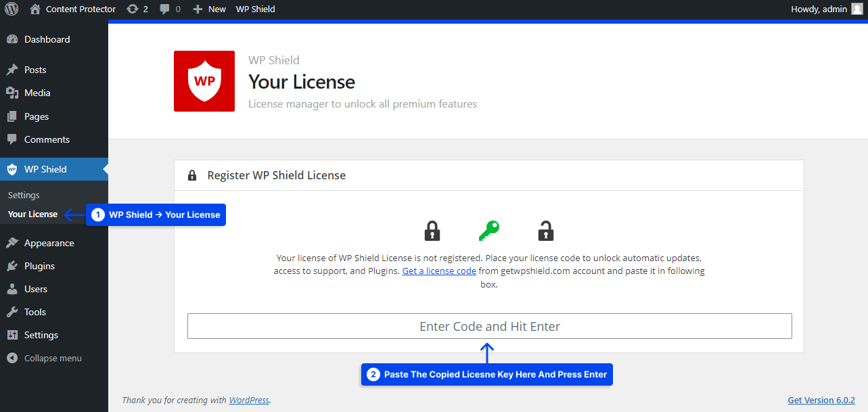Open WP Shield from the admin bar
Image resolution: width=868 pixels, height=412 pixels.
pos(255,9)
